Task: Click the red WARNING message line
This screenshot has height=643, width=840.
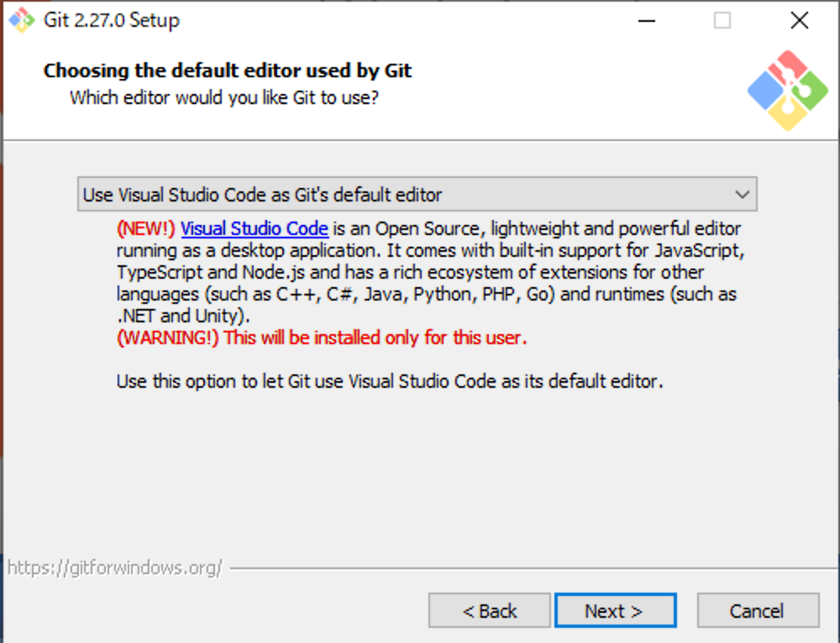Action: [322, 338]
